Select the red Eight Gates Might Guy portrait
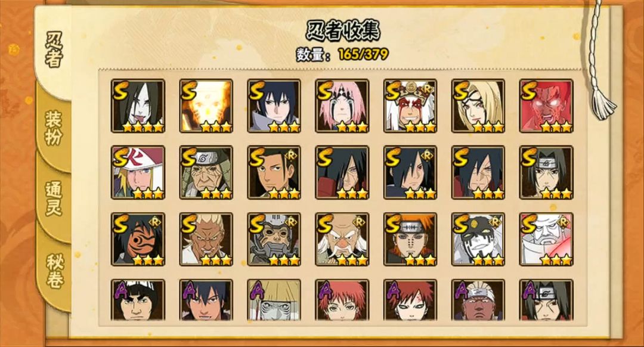The height and width of the screenshot is (347, 644). click(x=546, y=106)
